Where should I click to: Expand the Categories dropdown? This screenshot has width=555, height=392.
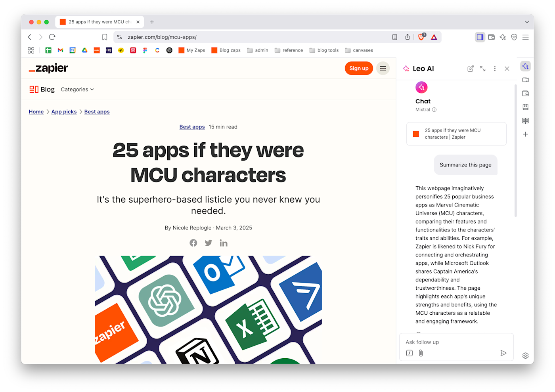[x=77, y=89]
